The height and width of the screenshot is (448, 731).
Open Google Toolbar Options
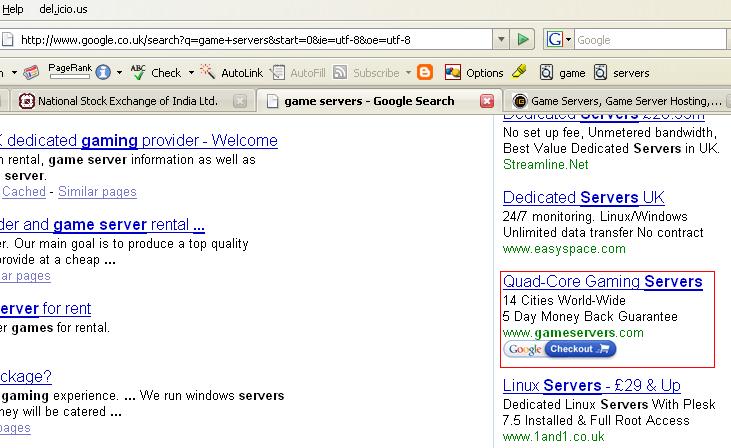(x=474, y=73)
